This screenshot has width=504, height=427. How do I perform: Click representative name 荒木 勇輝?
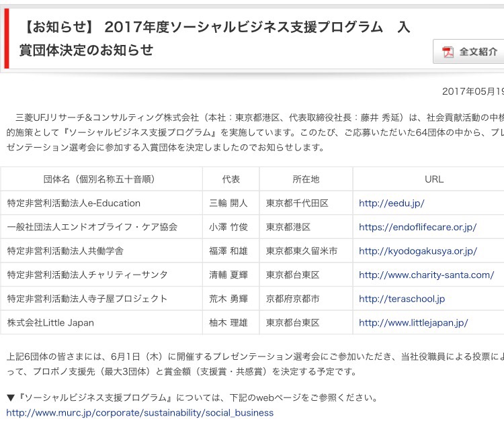point(228,299)
